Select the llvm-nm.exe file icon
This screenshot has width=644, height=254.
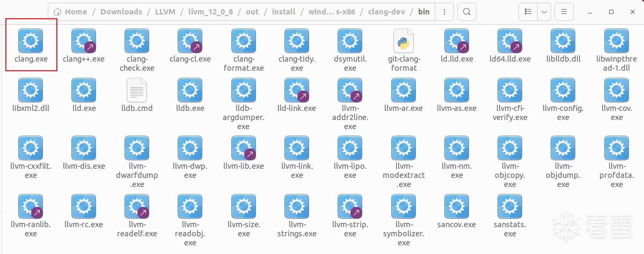click(457, 148)
